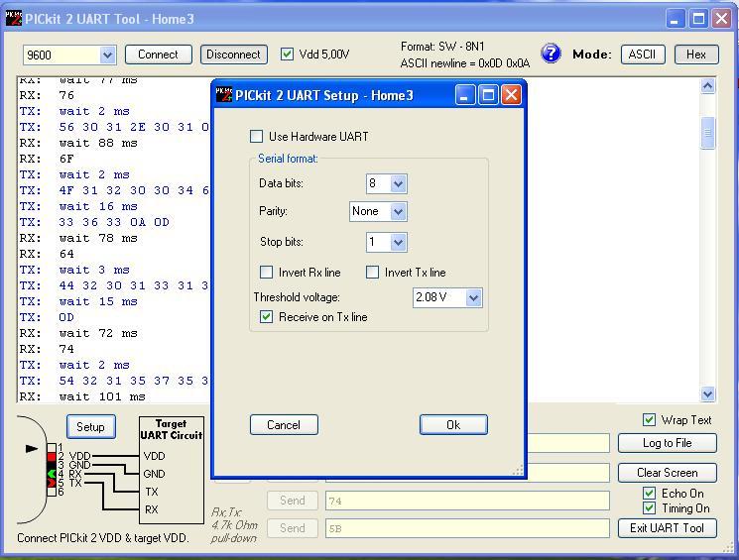
Task: Click log line 'TX: 33 36 33 0A 0D'
Action: pyautogui.click(x=94, y=222)
